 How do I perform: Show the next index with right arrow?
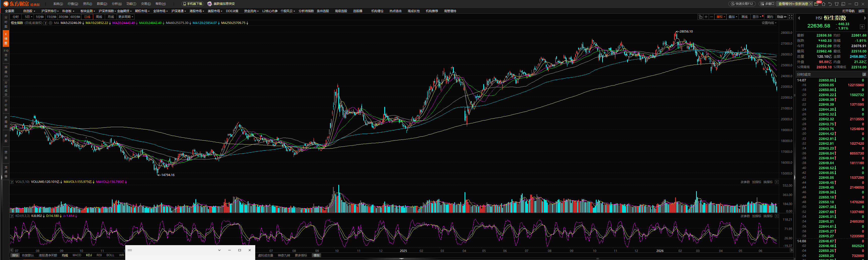point(865,18)
